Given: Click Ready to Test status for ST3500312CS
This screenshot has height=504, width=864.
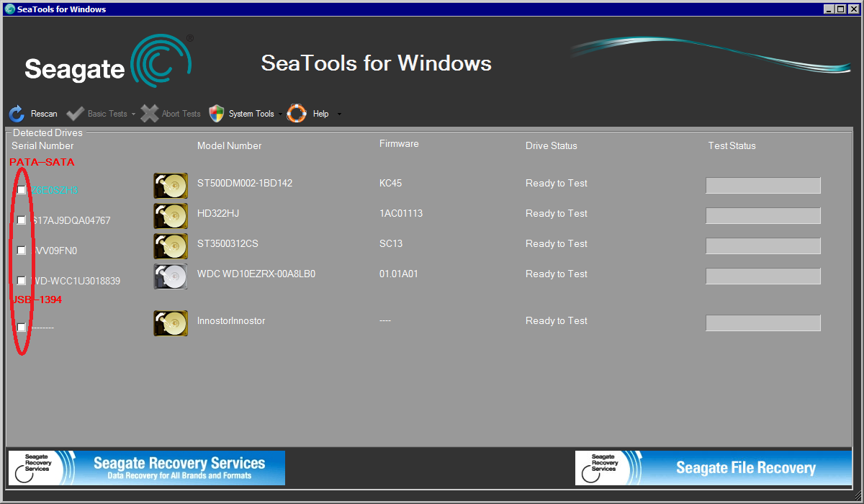Looking at the screenshot, I should 557,243.
